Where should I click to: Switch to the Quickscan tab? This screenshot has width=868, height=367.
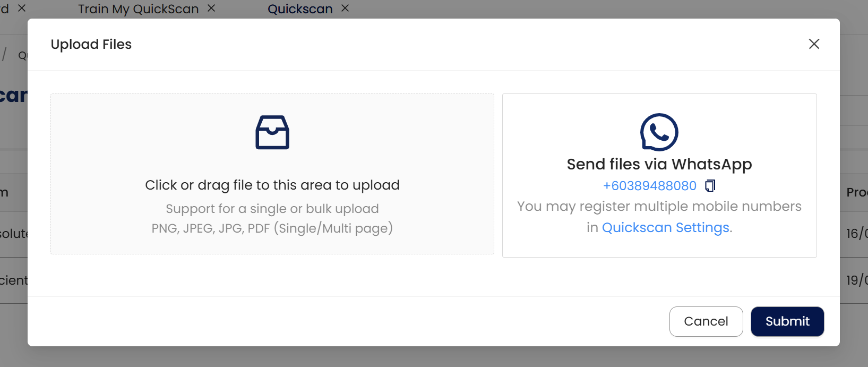pos(300,9)
